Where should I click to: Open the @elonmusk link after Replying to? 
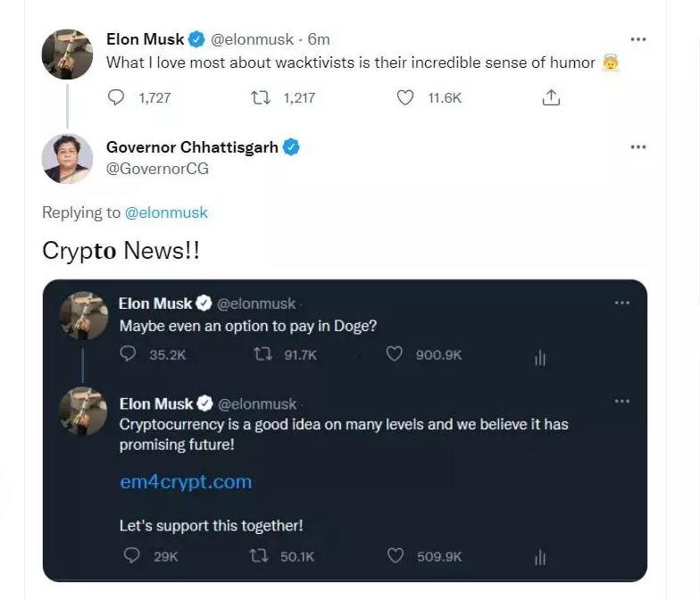166,212
